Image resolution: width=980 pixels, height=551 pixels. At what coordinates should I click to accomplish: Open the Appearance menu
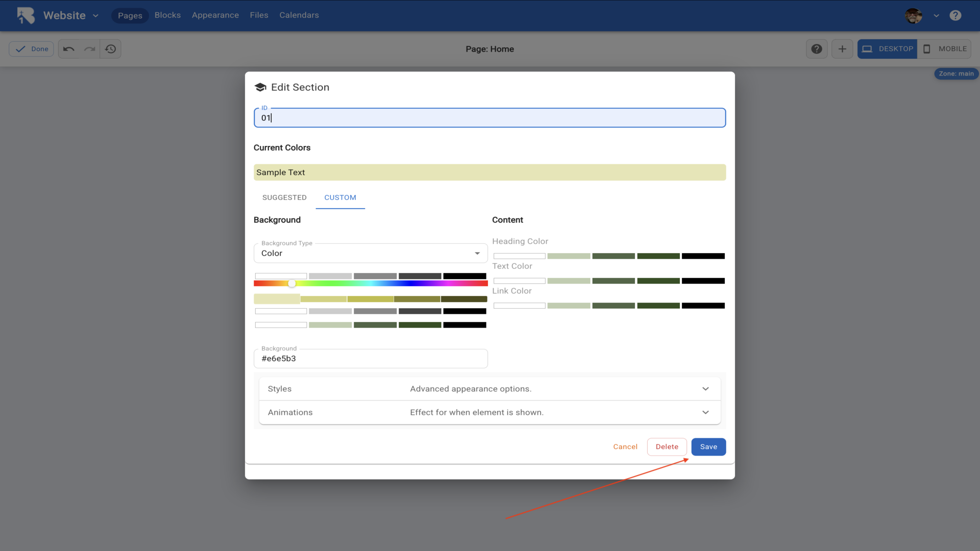(215, 15)
